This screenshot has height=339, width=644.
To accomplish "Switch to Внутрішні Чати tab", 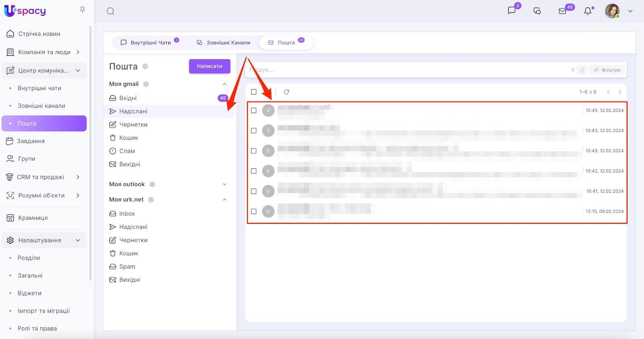I will [150, 42].
